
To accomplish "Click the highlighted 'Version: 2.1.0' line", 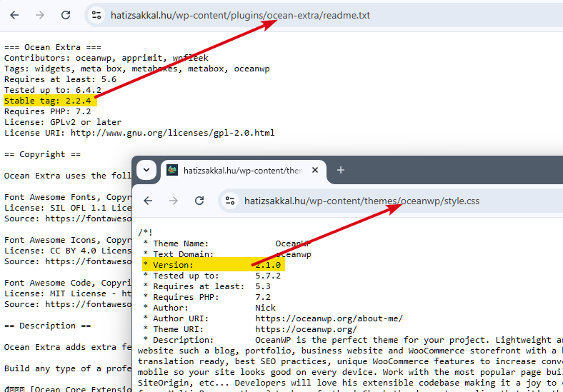I will [x=214, y=265].
